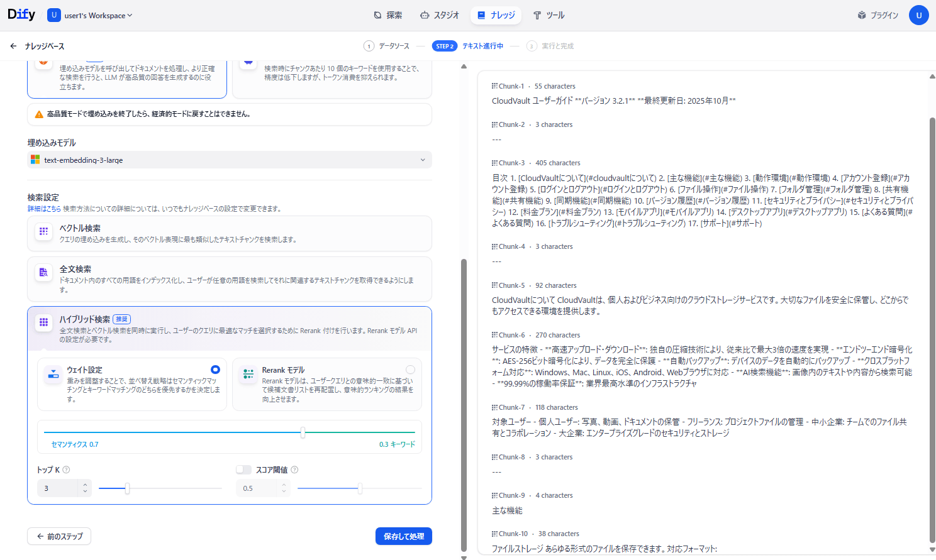Expand the user1's Workspace menu
This screenshot has height=560, width=936.
(98, 15)
